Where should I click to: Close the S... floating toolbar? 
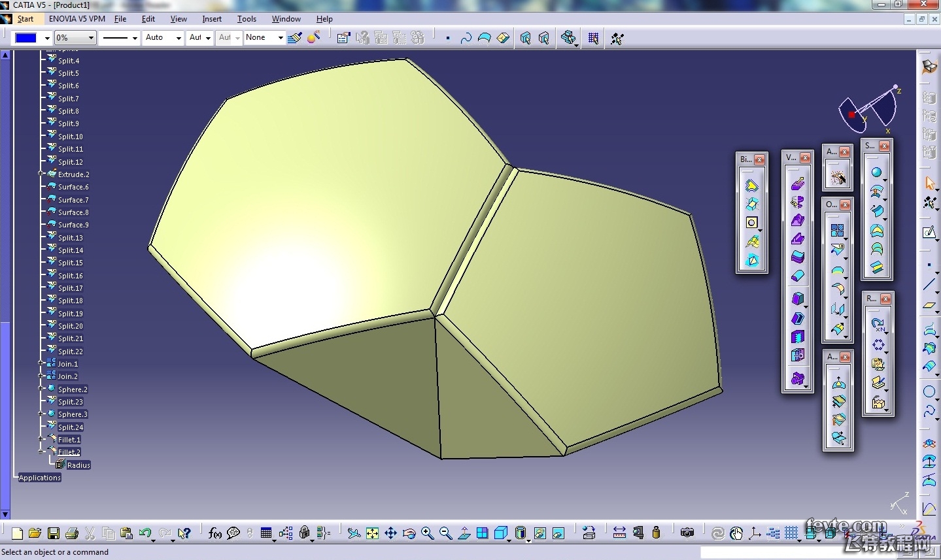click(x=884, y=146)
